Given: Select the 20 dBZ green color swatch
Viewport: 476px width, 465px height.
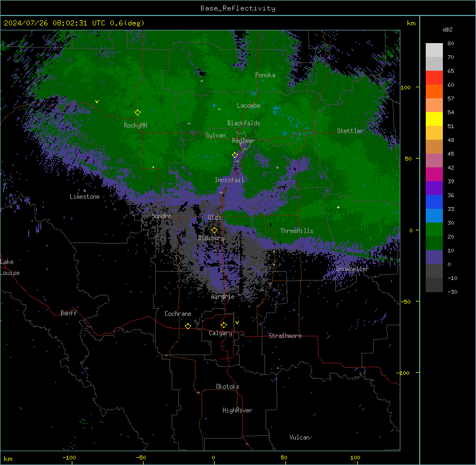Looking at the screenshot, I should point(434,230).
